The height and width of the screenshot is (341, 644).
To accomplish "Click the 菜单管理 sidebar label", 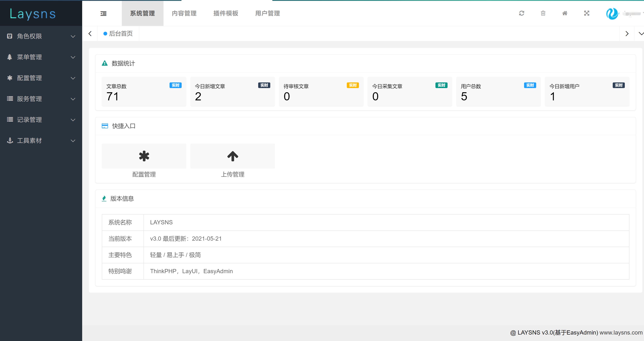I will click(x=29, y=57).
